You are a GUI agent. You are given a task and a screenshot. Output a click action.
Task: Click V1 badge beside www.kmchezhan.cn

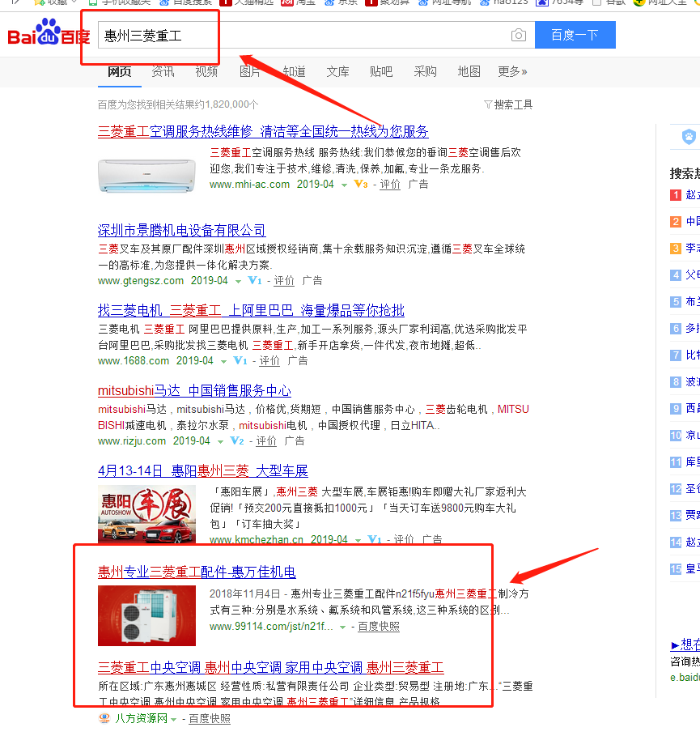375,539
